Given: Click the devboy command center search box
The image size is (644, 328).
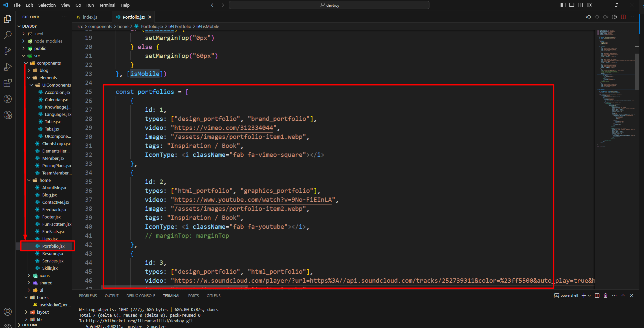Looking at the screenshot, I should [x=329, y=5].
